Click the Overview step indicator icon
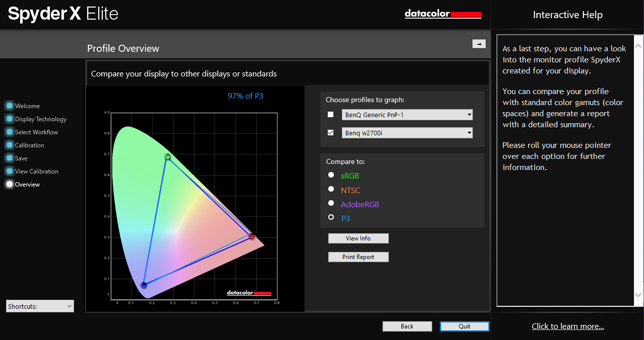Viewport: 644px width, 340px height. 10,185
